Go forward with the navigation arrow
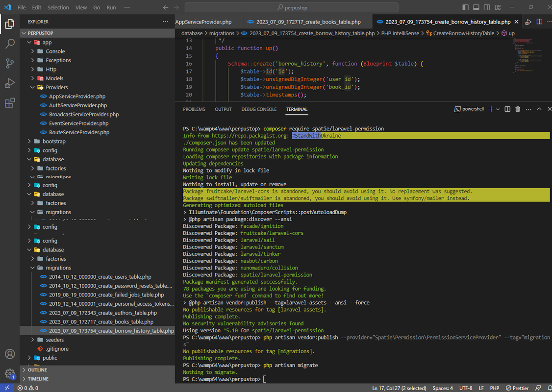 coord(176,7)
